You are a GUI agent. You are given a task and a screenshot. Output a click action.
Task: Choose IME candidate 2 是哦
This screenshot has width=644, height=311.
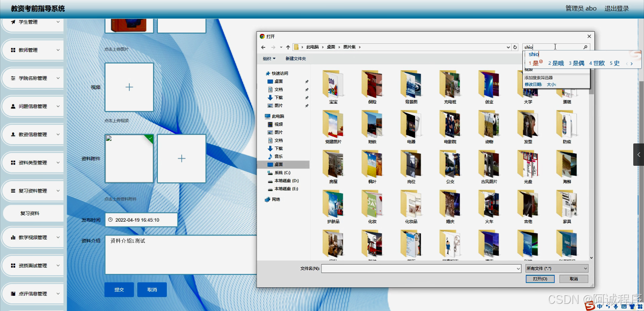(x=556, y=63)
